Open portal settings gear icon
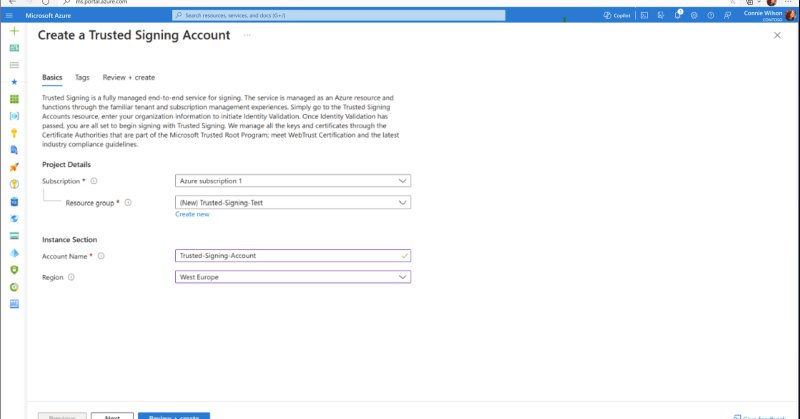The image size is (800, 419). 694,15
